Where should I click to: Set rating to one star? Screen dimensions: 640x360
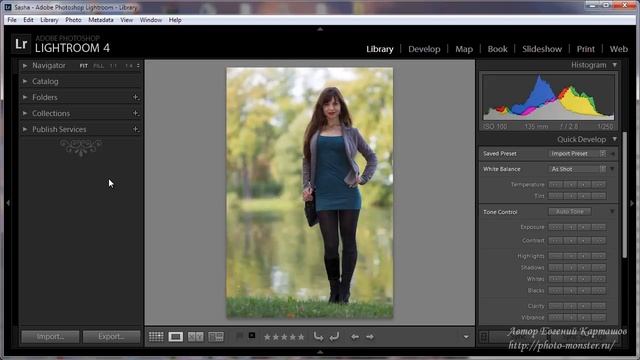pos(267,337)
